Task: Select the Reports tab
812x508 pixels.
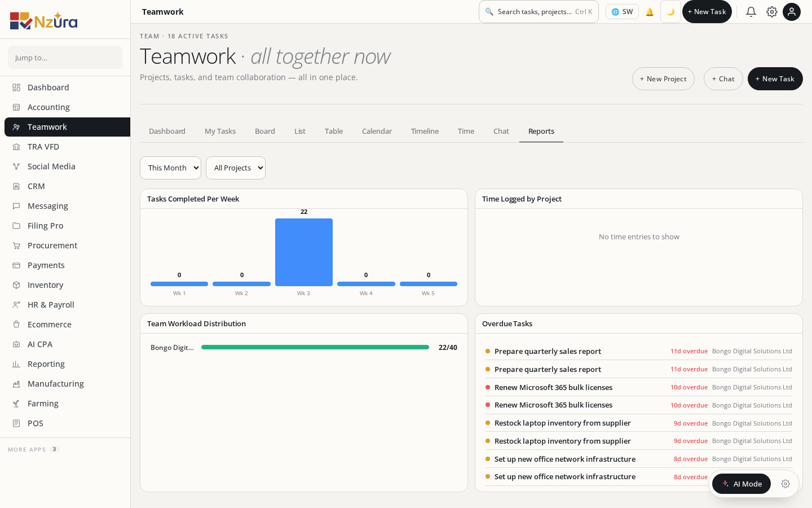Action: click(541, 131)
